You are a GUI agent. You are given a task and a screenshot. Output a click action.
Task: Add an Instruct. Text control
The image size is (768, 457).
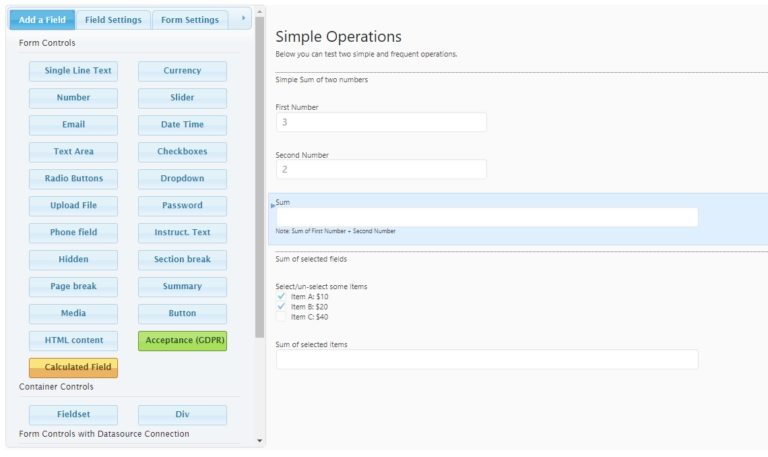tap(182, 233)
